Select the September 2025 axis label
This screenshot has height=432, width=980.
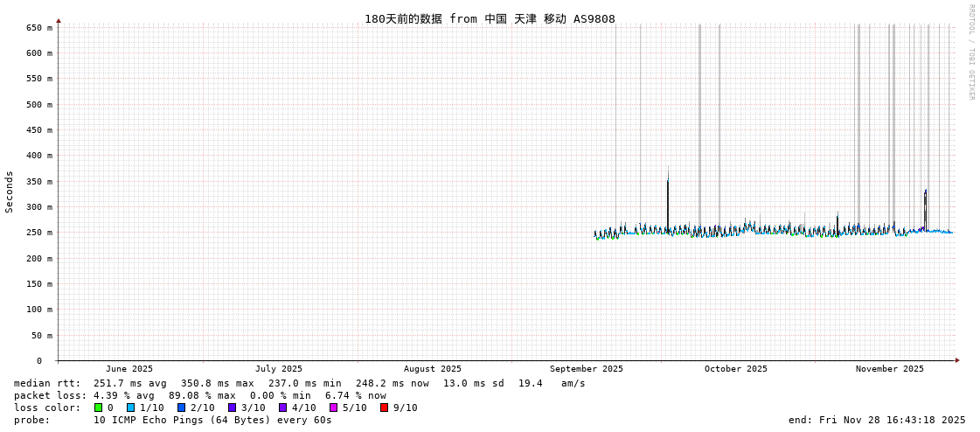[587, 369]
